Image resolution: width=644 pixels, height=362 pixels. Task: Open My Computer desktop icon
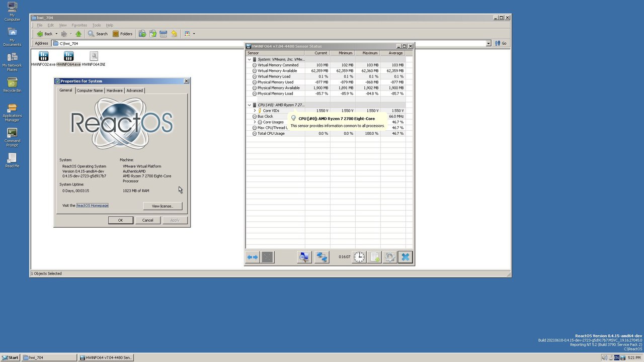point(12,12)
